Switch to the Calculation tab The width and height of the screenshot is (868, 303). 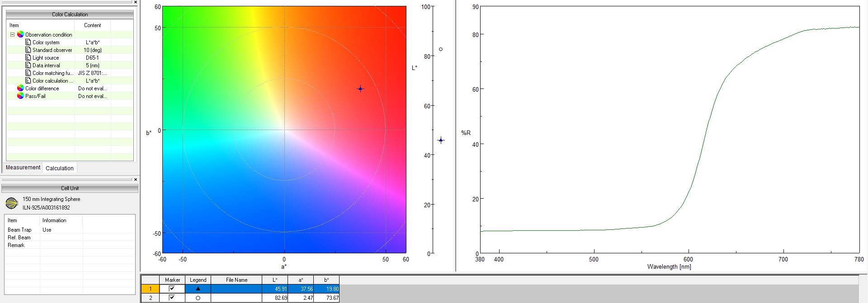point(60,168)
